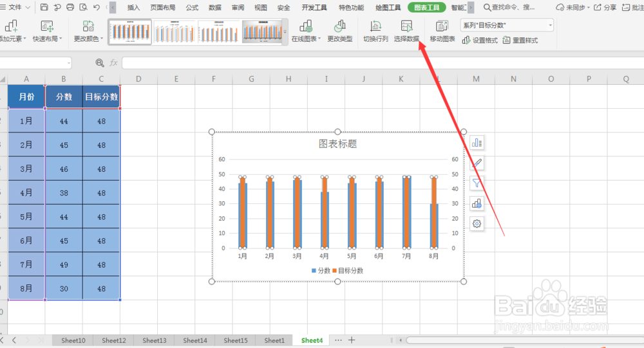Image resolution: width=644 pixels, height=348 pixels.
Task: Click the zoom magnifier icon beside formula bar
Action: (x=99, y=63)
